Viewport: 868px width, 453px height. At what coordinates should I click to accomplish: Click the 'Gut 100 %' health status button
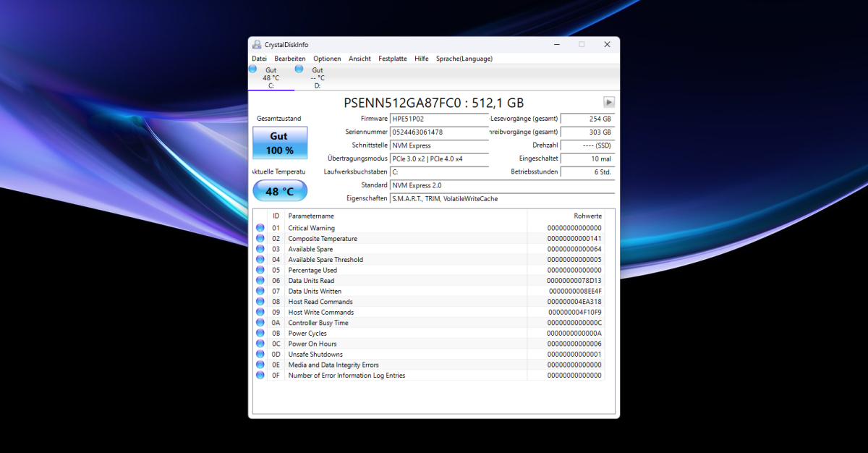(279, 143)
